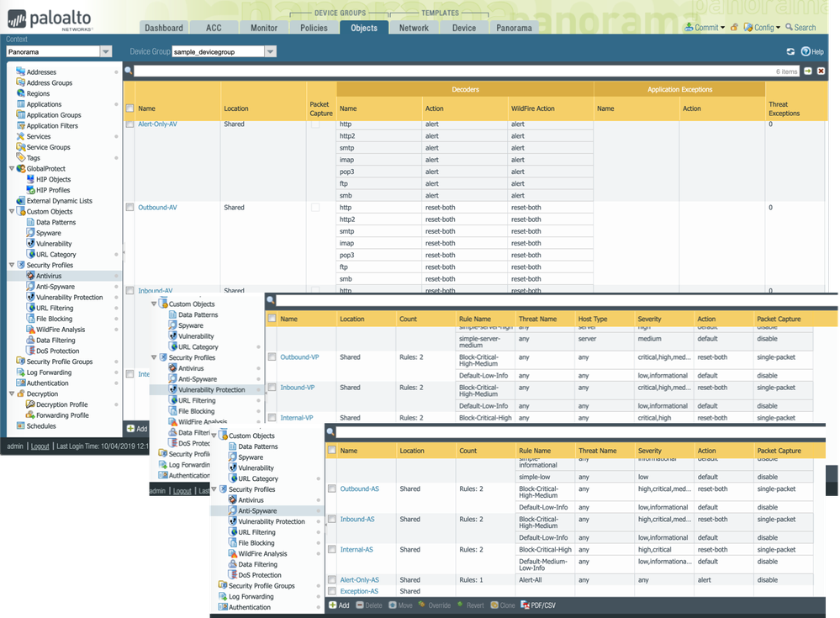Open the Monitor tab
This screenshot has width=840, height=618.
(263, 28)
